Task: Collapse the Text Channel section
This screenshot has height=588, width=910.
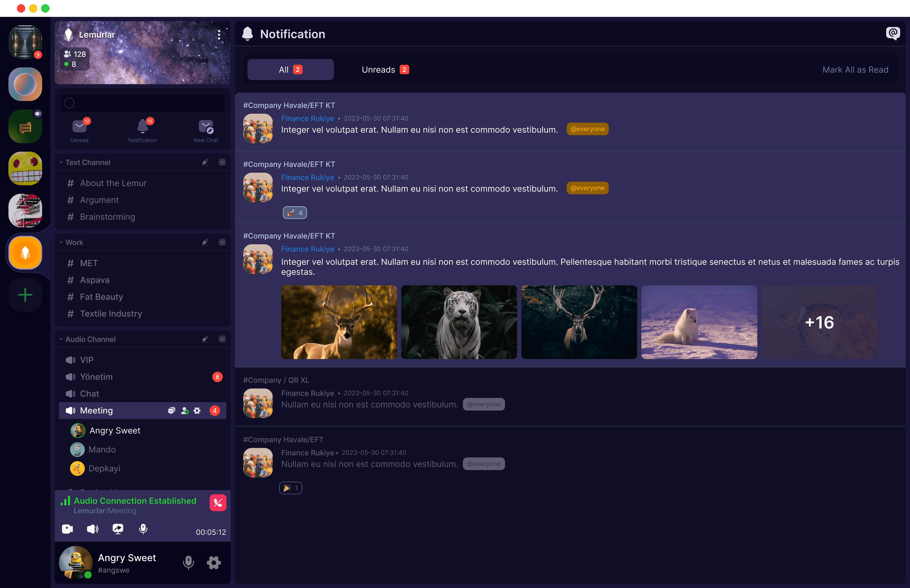Action: 61,162
